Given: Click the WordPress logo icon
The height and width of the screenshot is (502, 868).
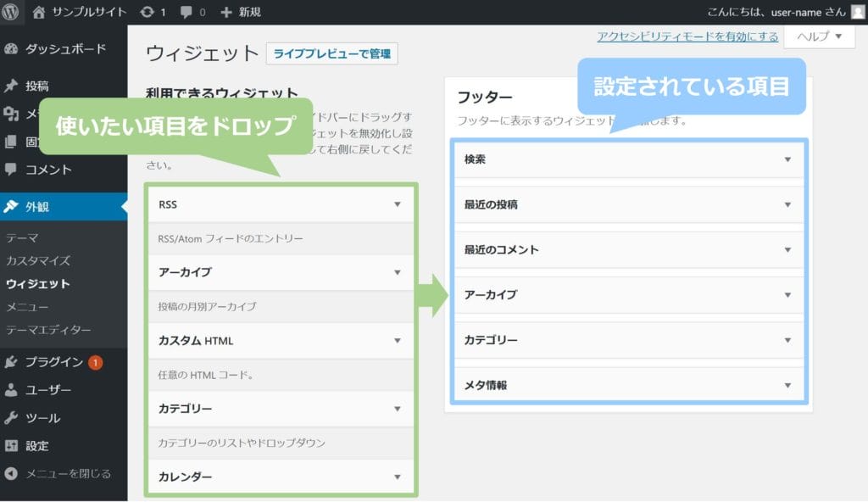Looking at the screenshot, I should [x=14, y=12].
